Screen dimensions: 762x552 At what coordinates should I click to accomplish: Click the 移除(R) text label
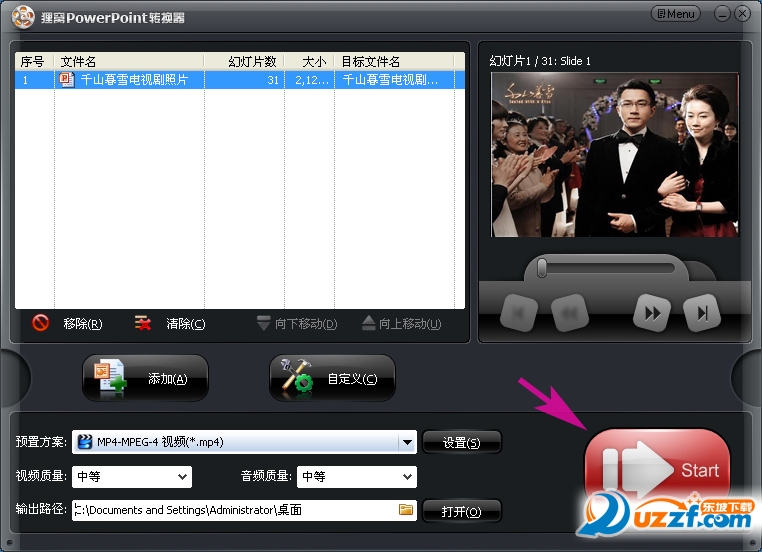click(83, 324)
